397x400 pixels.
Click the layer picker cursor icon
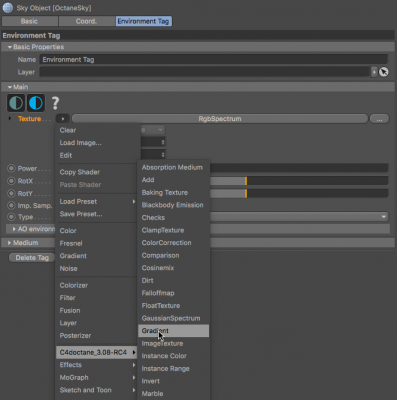pos(384,72)
